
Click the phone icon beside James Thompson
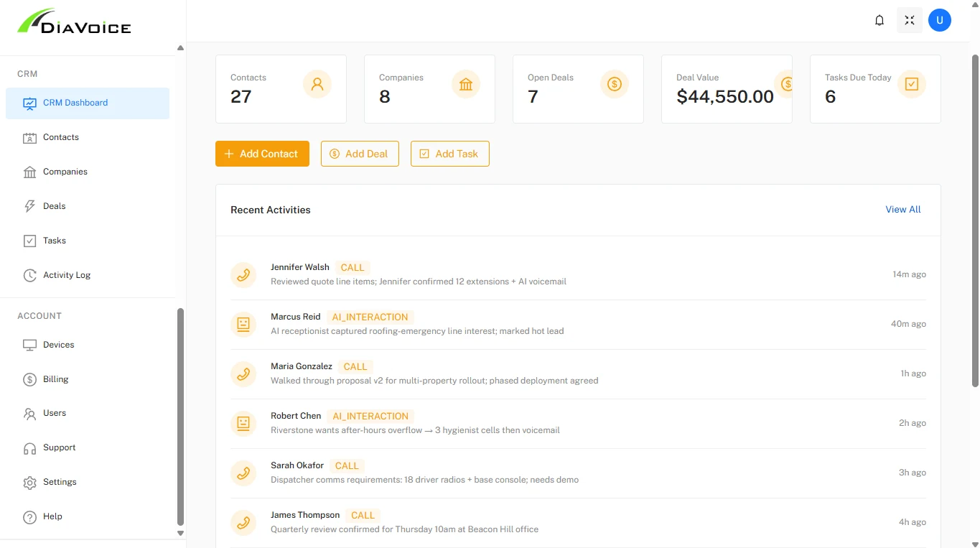(243, 522)
